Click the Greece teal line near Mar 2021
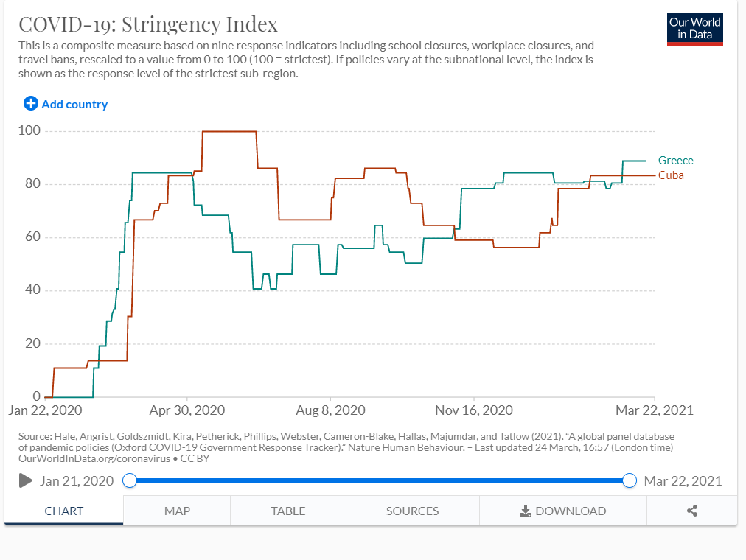Viewport: 746px width, 560px height. coord(634,161)
